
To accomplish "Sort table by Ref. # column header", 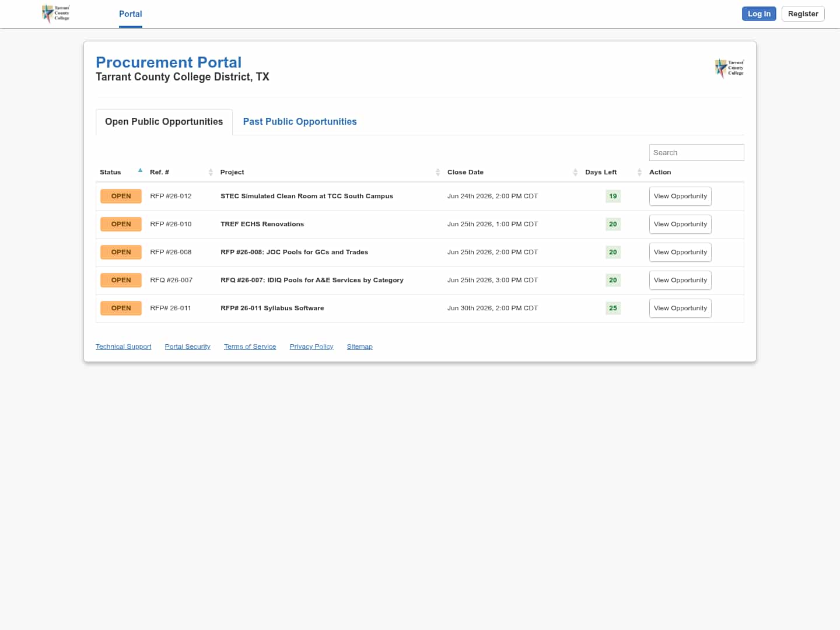I will coord(181,172).
